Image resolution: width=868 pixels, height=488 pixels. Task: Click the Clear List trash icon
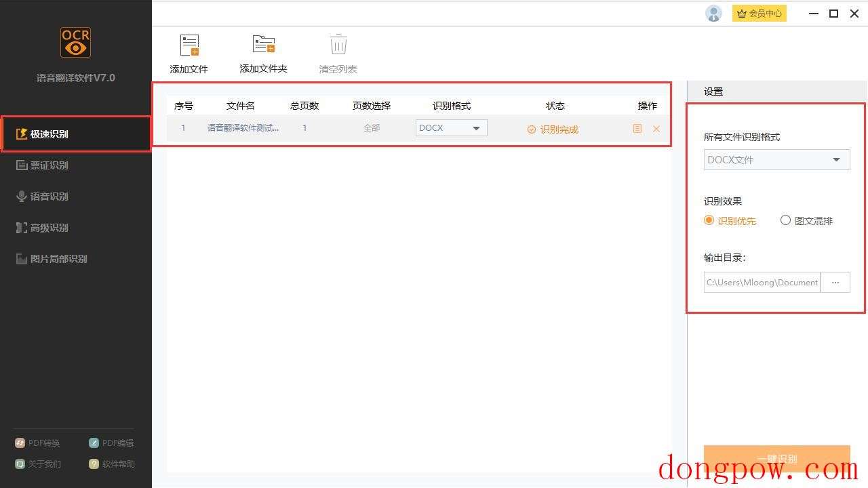[338, 44]
